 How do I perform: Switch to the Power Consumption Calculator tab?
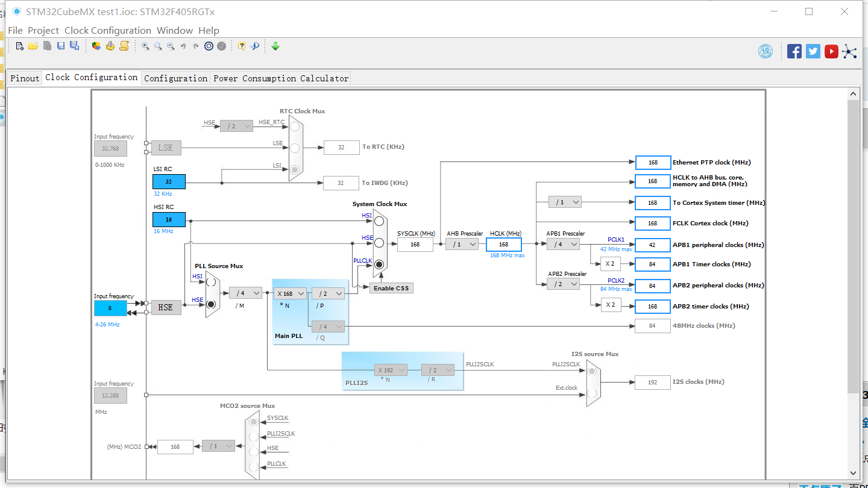click(281, 78)
